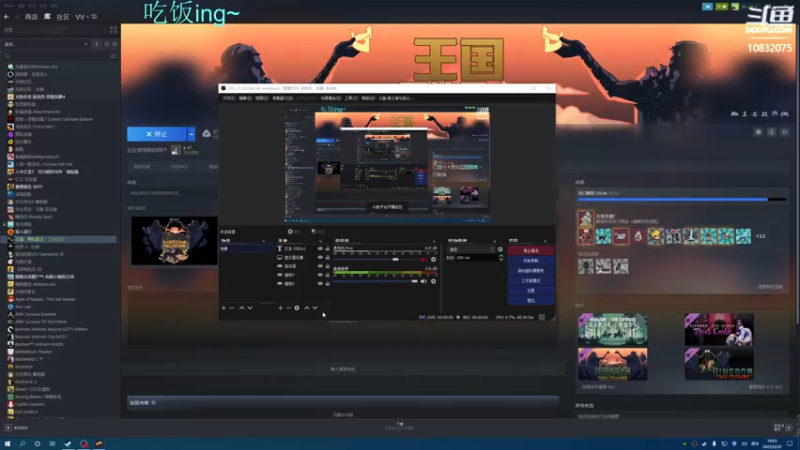
Task: Add a scene with OBS scenes plus icon
Action: (223, 308)
